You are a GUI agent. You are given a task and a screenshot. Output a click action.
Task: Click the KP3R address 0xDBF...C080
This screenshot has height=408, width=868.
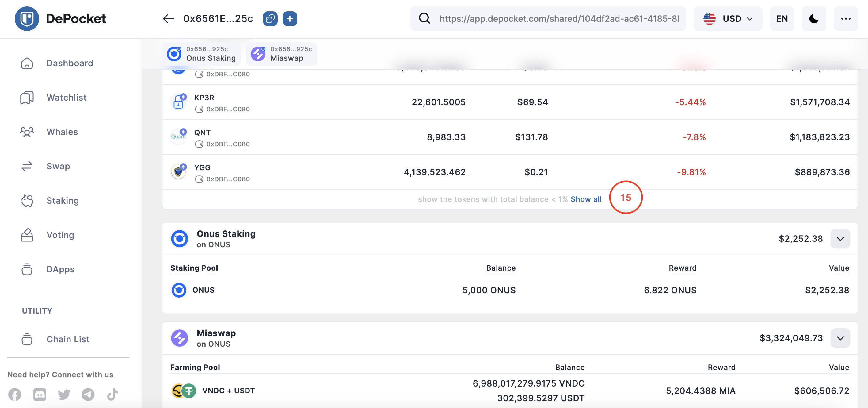(x=228, y=109)
